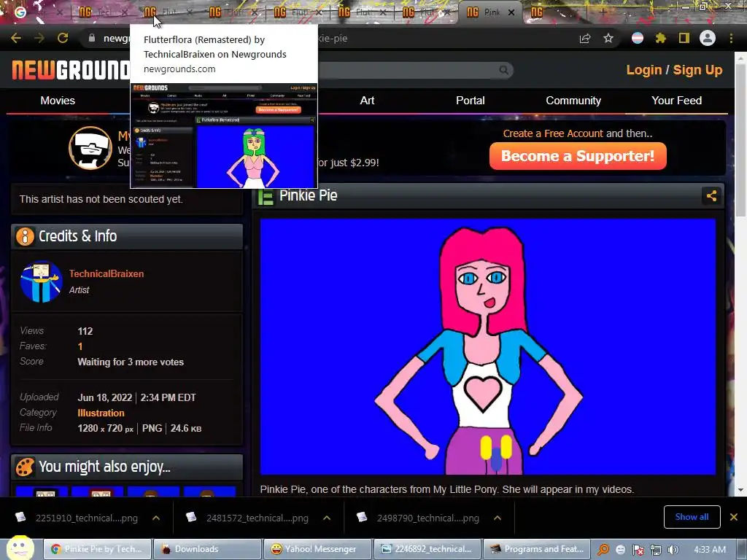Click the round face icon in system tray
Screen dimensions: 747x560
[x=620, y=550]
